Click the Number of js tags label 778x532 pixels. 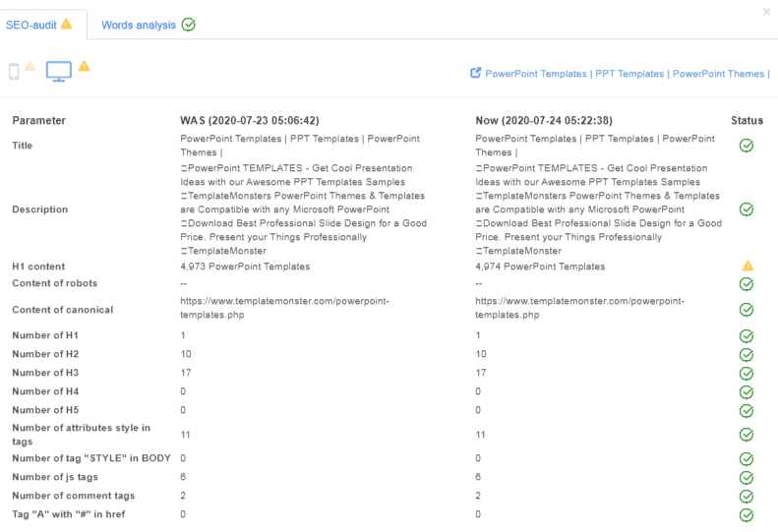(55, 477)
